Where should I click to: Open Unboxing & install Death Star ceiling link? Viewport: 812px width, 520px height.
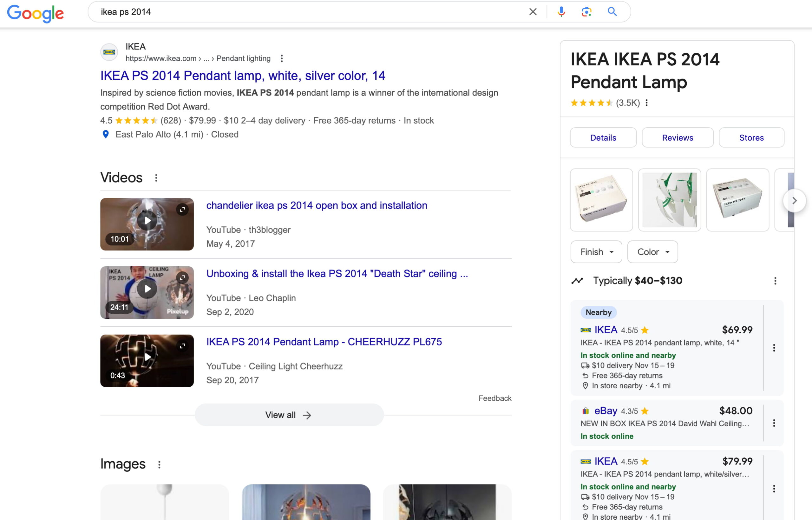pyautogui.click(x=337, y=274)
